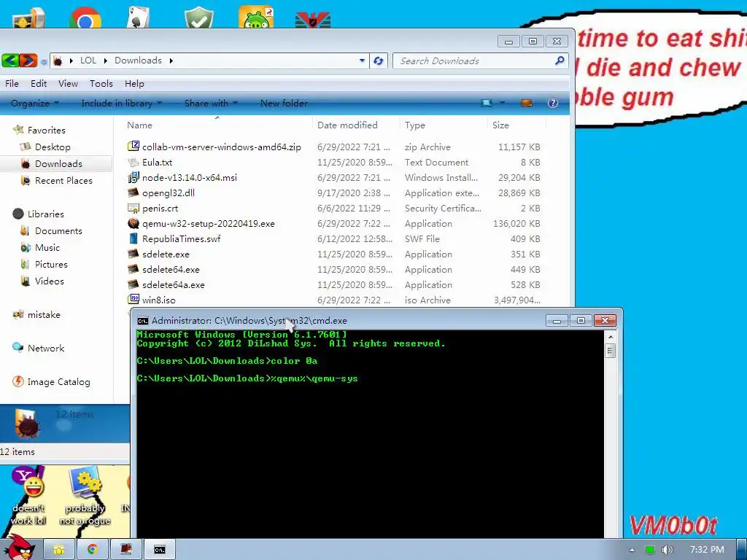This screenshot has height=560, width=747.
Task: Click the cmd window title bar icon
Action: (x=142, y=321)
